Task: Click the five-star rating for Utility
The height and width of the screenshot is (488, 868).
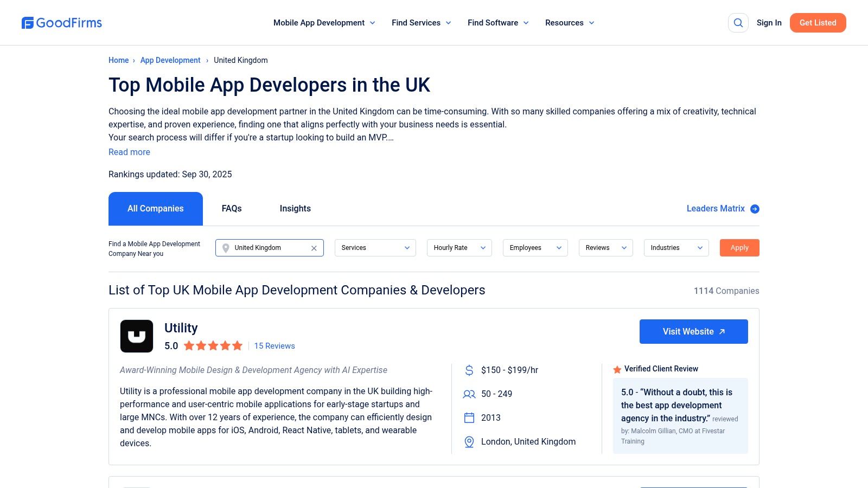Action: click(213, 346)
